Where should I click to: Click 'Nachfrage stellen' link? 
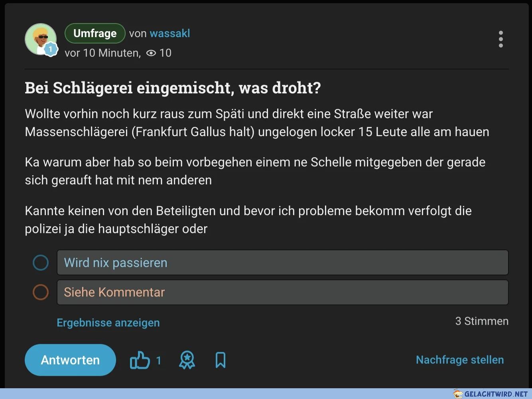point(460,360)
